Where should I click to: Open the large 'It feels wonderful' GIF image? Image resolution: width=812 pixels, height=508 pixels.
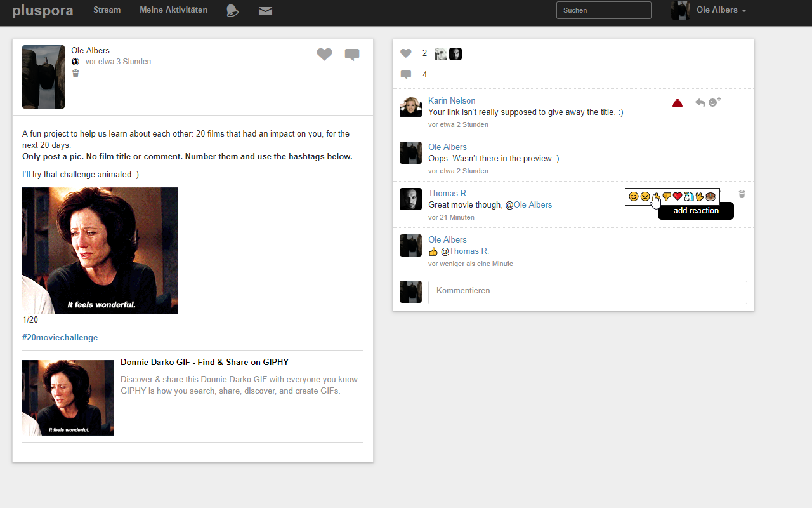point(100,251)
